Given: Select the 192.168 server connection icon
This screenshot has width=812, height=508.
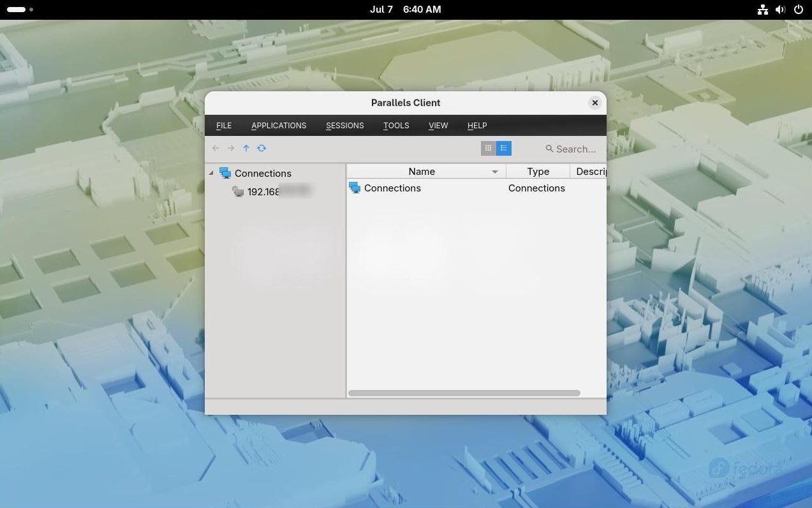Looking at the screenshot, I should pyautogui.click(x=238, y=191).
